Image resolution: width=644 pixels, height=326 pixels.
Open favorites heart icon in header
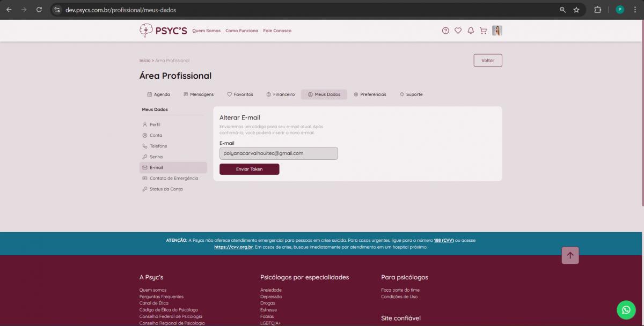click(x=458, y=31)
